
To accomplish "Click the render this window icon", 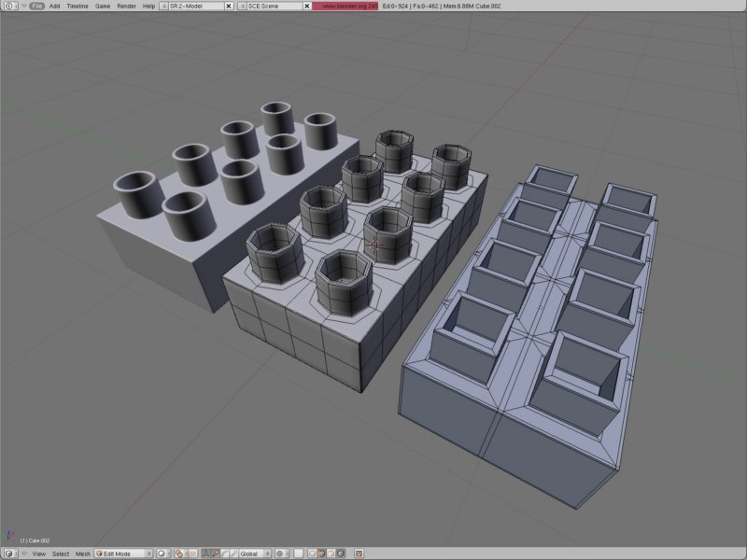I will 359,553.
